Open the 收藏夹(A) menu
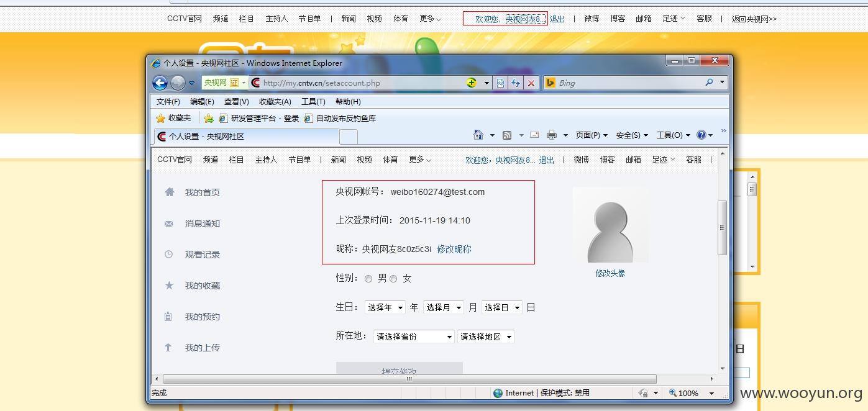 [275, 102]
